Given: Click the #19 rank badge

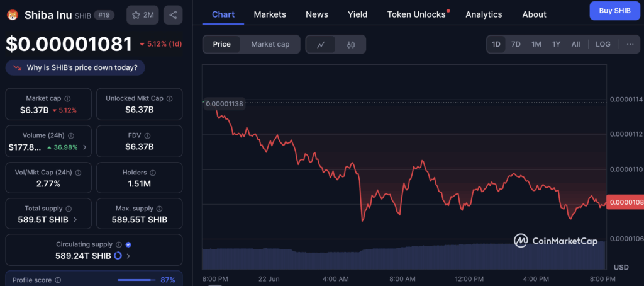Looking at the screenshot, I should [104, 15].
